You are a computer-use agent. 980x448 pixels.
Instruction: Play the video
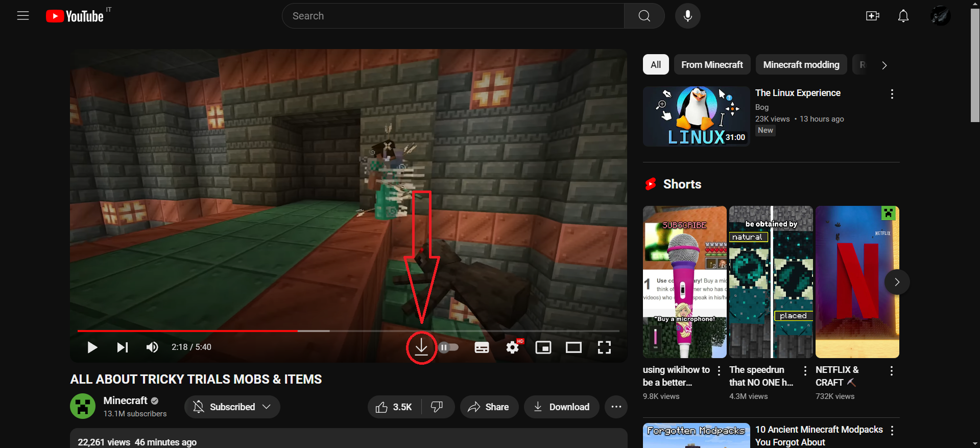[x=92, y=347]
